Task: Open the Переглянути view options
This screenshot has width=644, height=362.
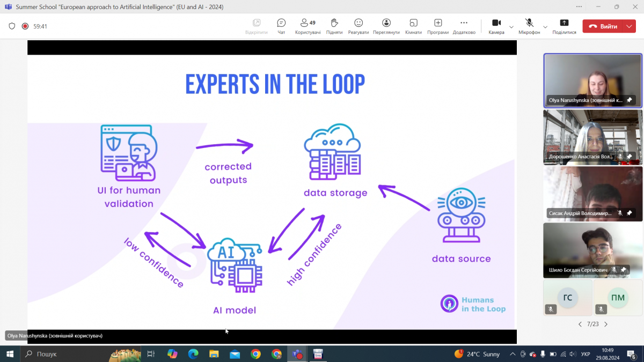Action: click(x=386, y=26)
